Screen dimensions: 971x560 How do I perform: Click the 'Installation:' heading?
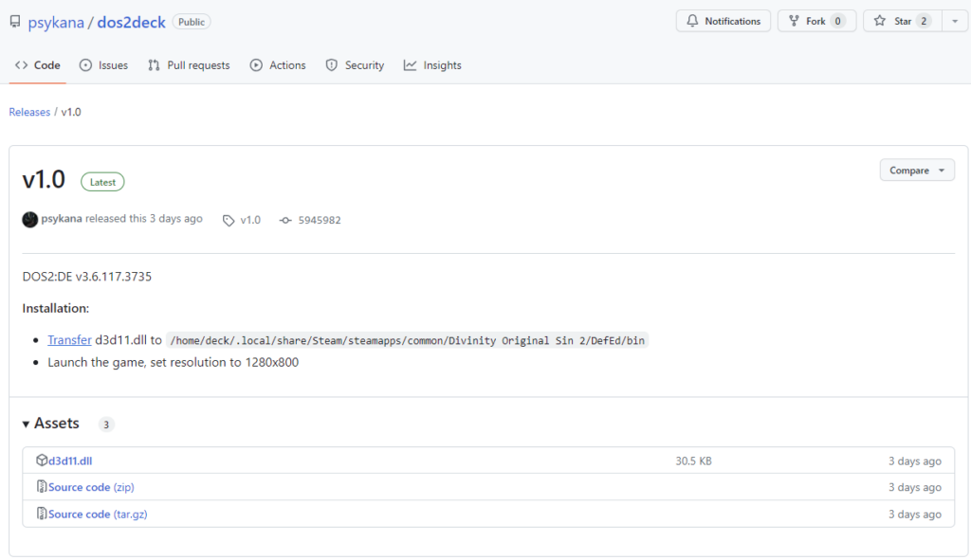[x=56, y=308]
